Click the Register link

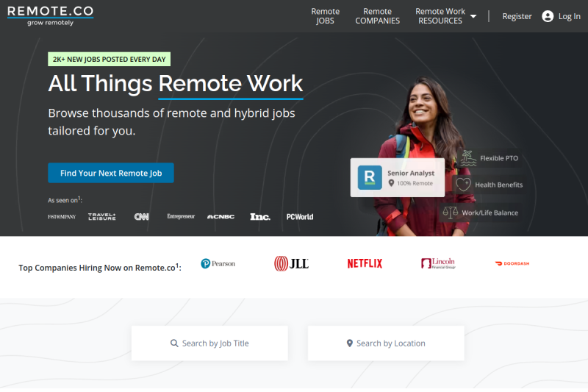(x=517, y=16)
